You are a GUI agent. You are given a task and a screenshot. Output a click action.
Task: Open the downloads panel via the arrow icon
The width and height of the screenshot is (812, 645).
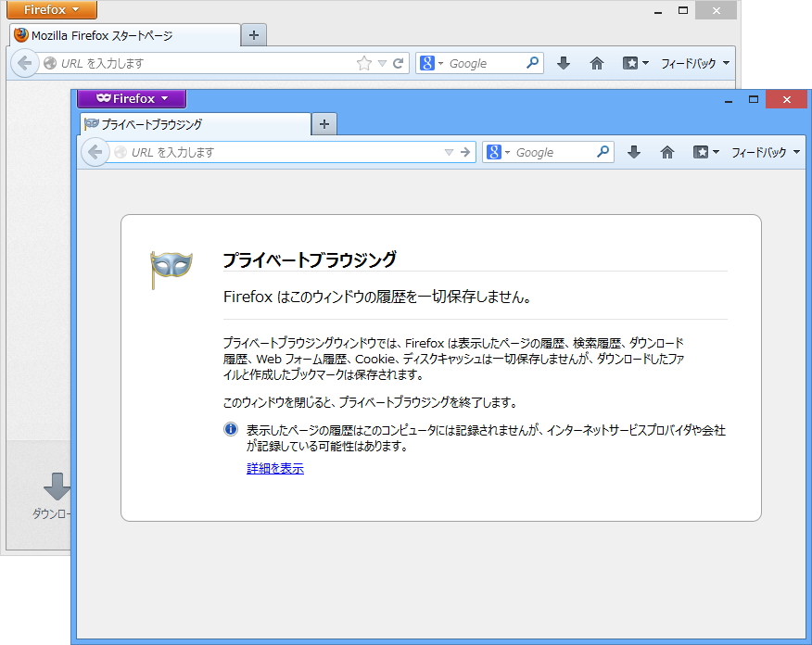click(634, 151)
